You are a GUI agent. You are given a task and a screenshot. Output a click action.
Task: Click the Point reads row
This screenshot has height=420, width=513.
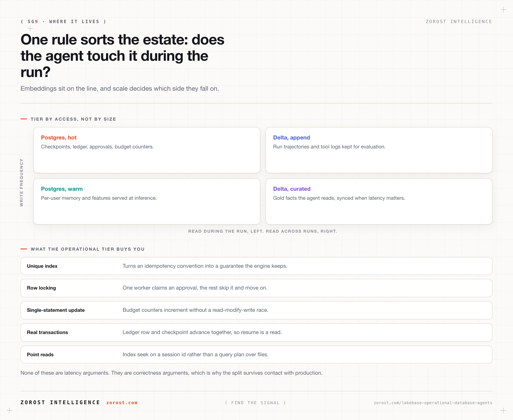(x=256, y=354)
